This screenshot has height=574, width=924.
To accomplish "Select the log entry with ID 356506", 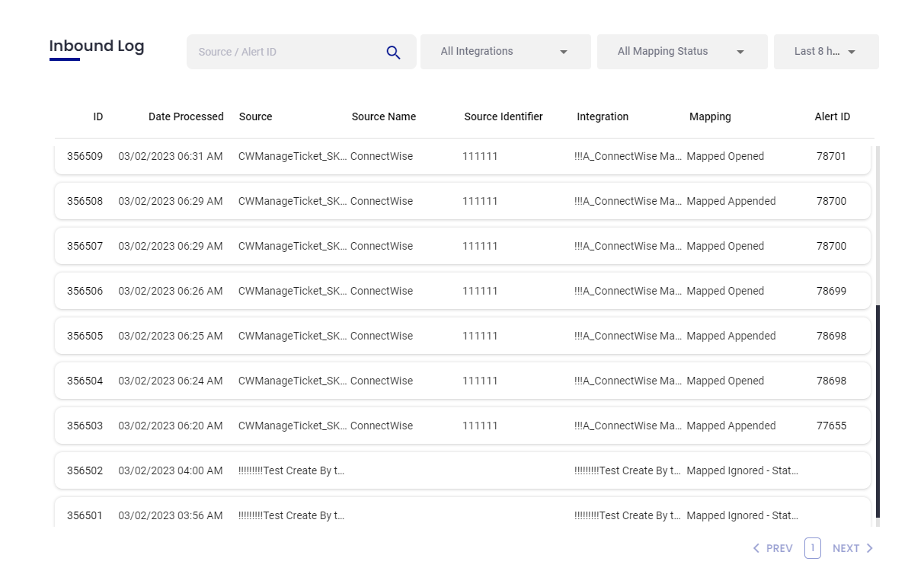I will [462, 292].
